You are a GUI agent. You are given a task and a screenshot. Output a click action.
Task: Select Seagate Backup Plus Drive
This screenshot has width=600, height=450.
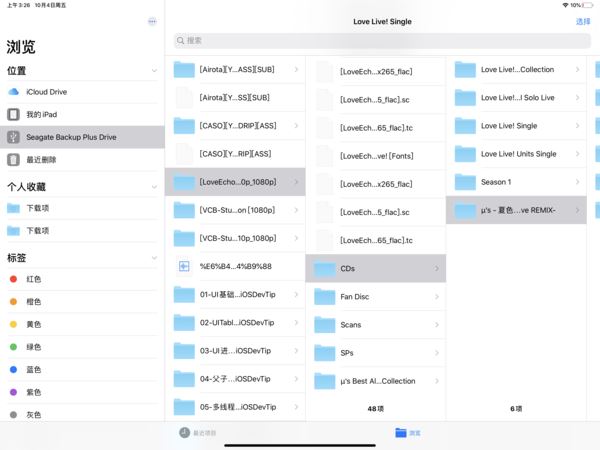point(82,137)
